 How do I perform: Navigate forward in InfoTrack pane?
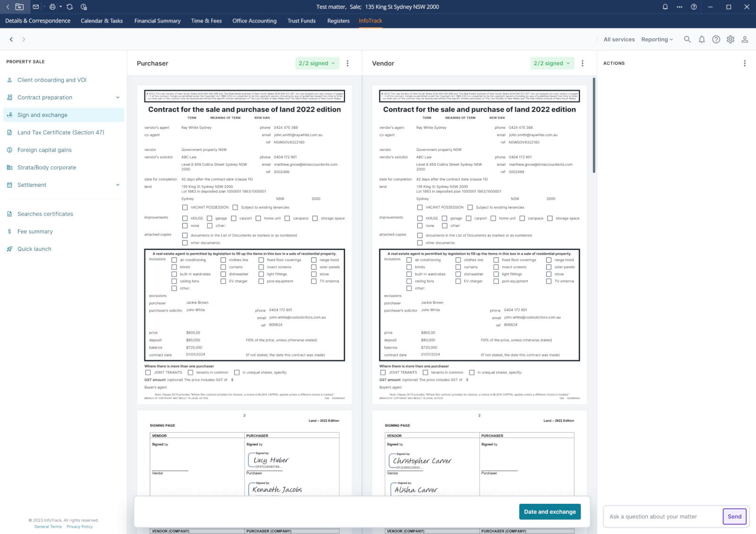point(24,39)
